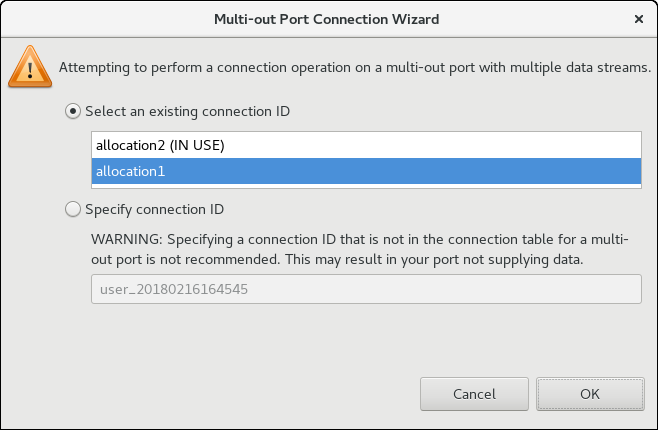Click the Multi-out Port Connection Wizard title
658x430 pixels.
327,19
